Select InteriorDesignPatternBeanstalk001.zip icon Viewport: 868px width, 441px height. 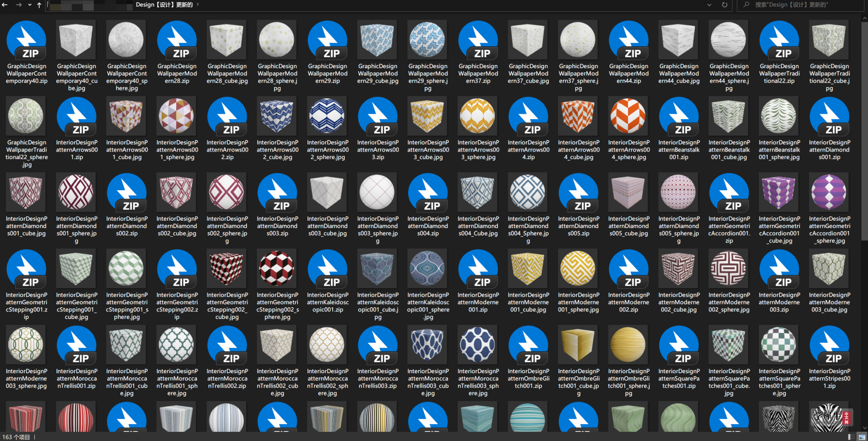(679, 116)
